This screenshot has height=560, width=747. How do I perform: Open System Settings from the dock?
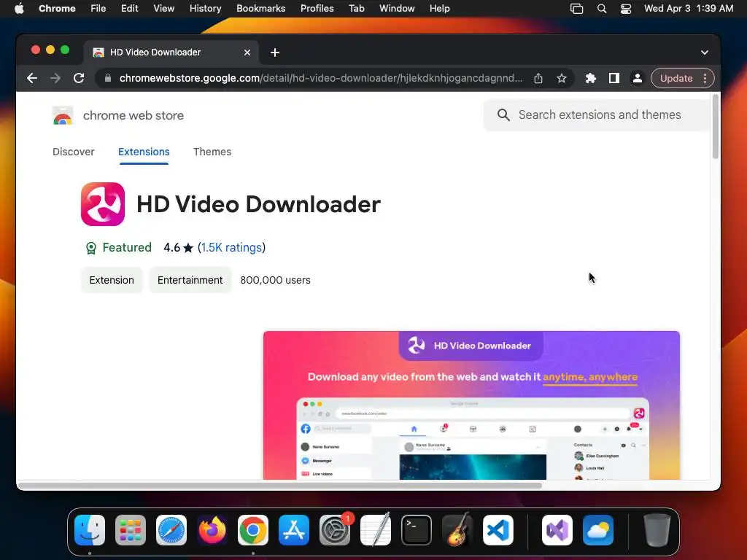click(335, 530)
